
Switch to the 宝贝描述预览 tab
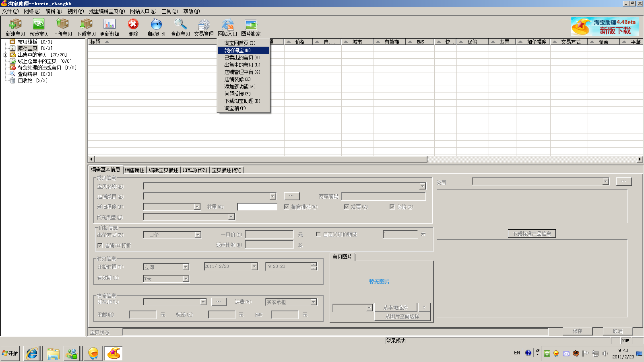point(226,170)
